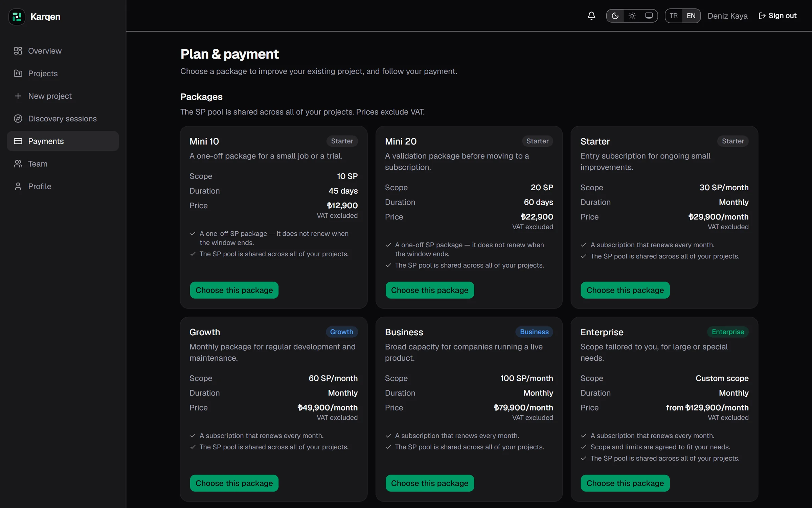Click the Overview grid icon
Image resolution: width=812 pixels, height=508 pixels.
pyautogui.click(x=18, y=51)
